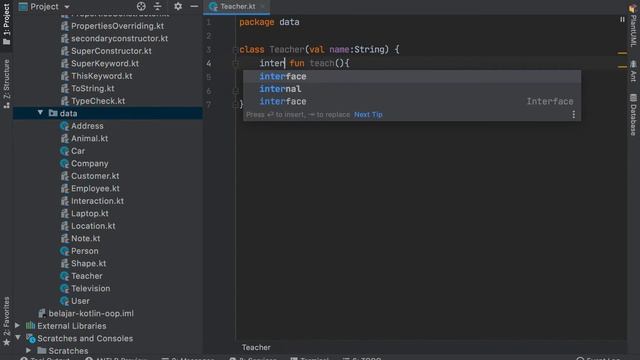The width and height of the screenshot is (640, 360).
Task: Collapse the data folder
Action: coord(40,113)
